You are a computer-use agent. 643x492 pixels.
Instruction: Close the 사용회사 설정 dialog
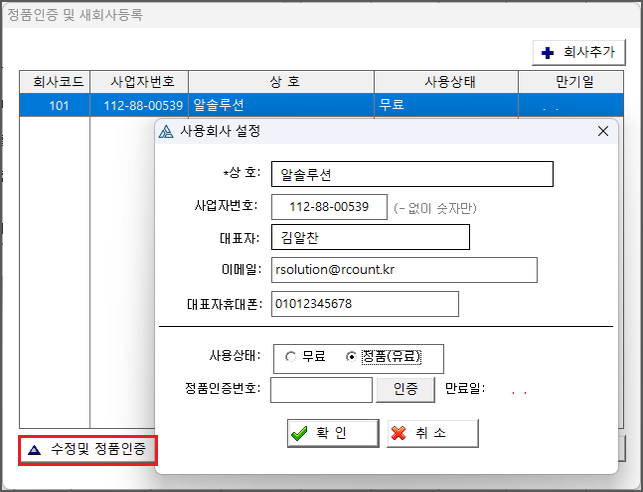pos(603,131)
